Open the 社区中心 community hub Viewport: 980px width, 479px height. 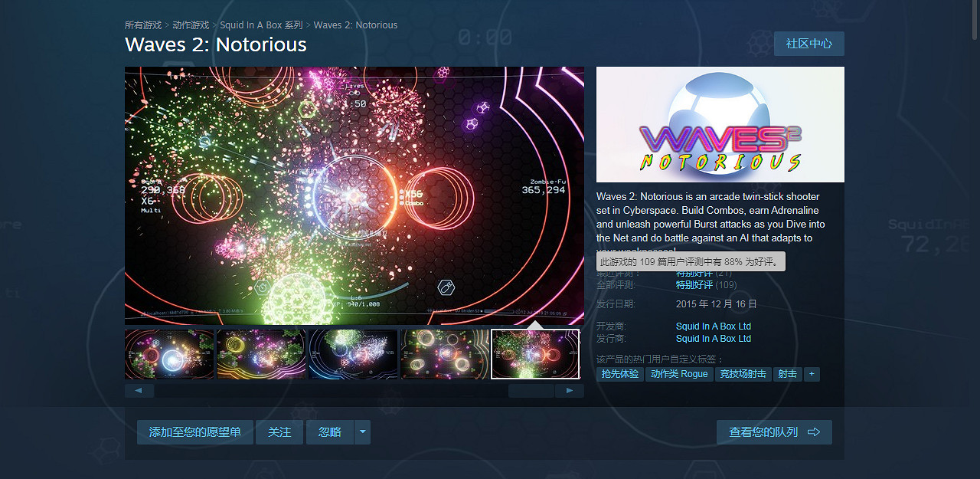809,44
